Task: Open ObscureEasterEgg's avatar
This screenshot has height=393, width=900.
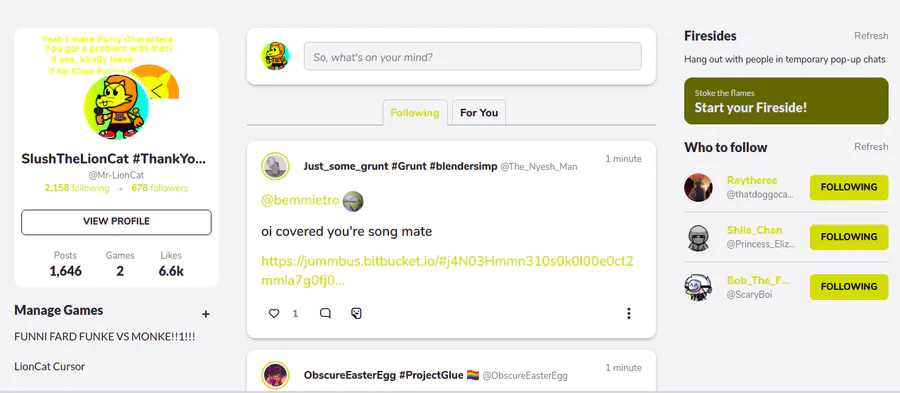Action: click(x=275, y=375)
